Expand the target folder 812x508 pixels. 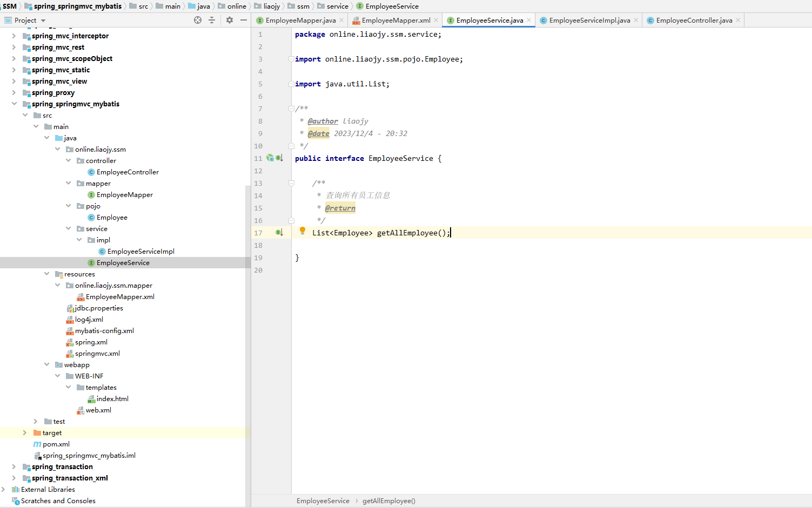pyautogui.click(x=24, y=432)
